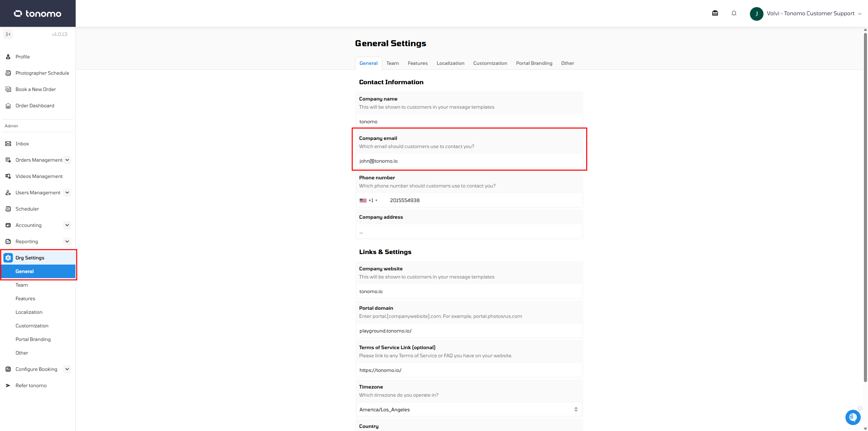Viewport: 868px width, 431px height.
Task: Expand Configure Booking submenu
Action: (67, 369)
